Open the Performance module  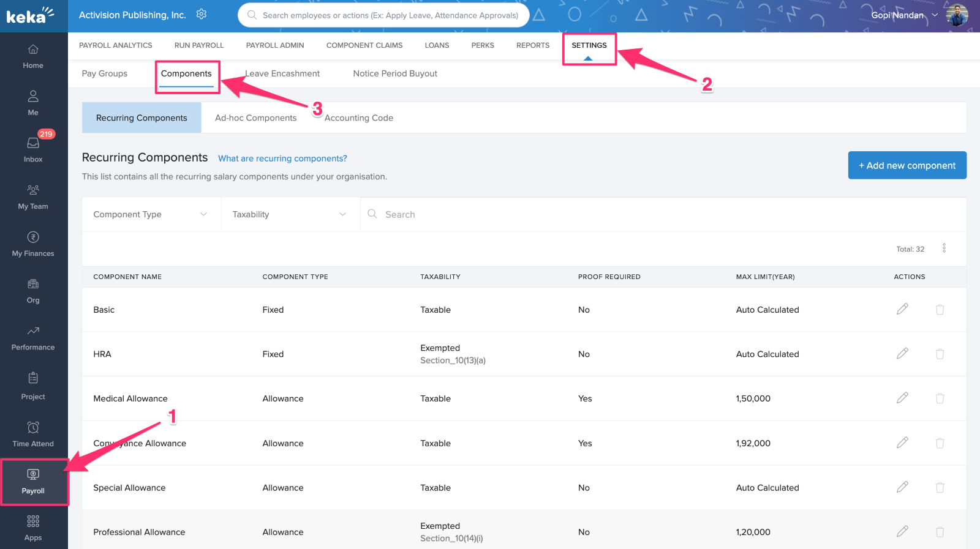[x=33, y=338]
